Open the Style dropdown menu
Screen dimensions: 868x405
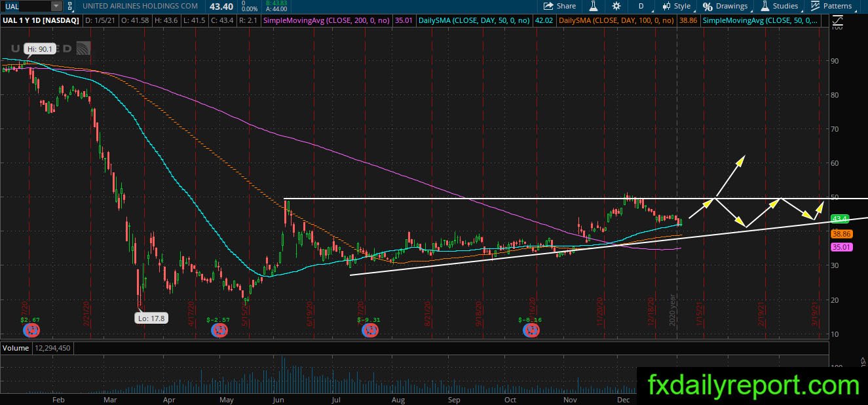pyautogui.click(x=677, y=6)
